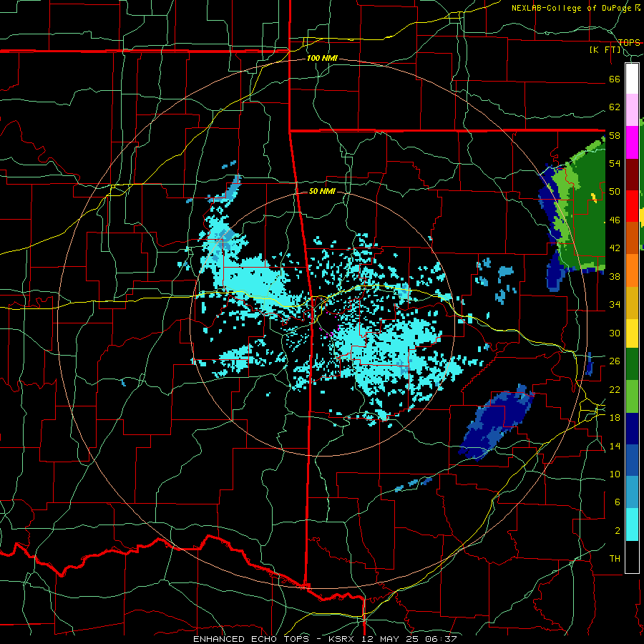Click the legend value '50'
The width and height of the screenshot is (644, 644).
tap(615, 192)
